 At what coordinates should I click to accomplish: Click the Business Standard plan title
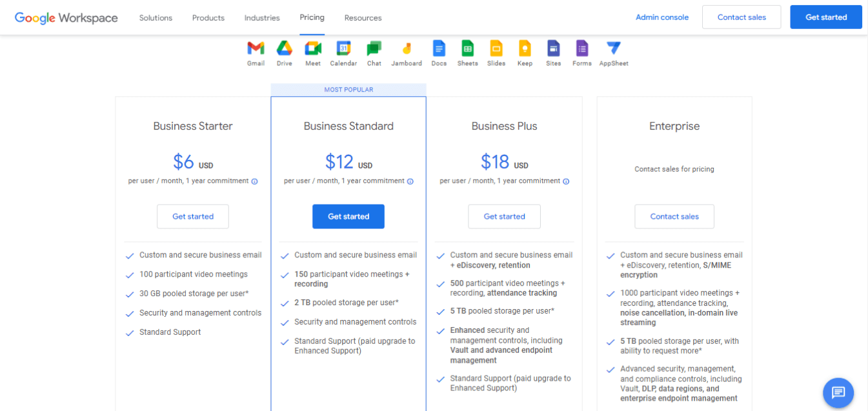pyautogui.click(x=348, y=126)
